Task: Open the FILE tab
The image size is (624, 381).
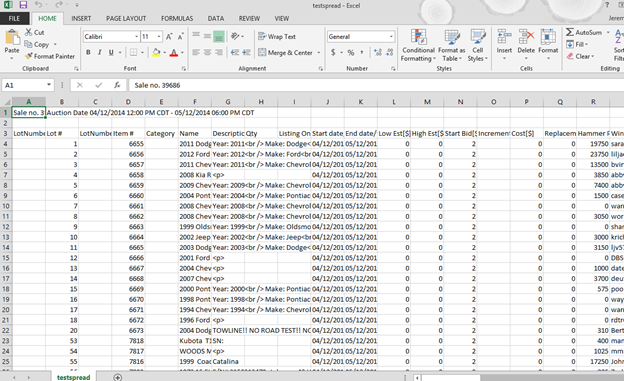Action: pos(14,18)
